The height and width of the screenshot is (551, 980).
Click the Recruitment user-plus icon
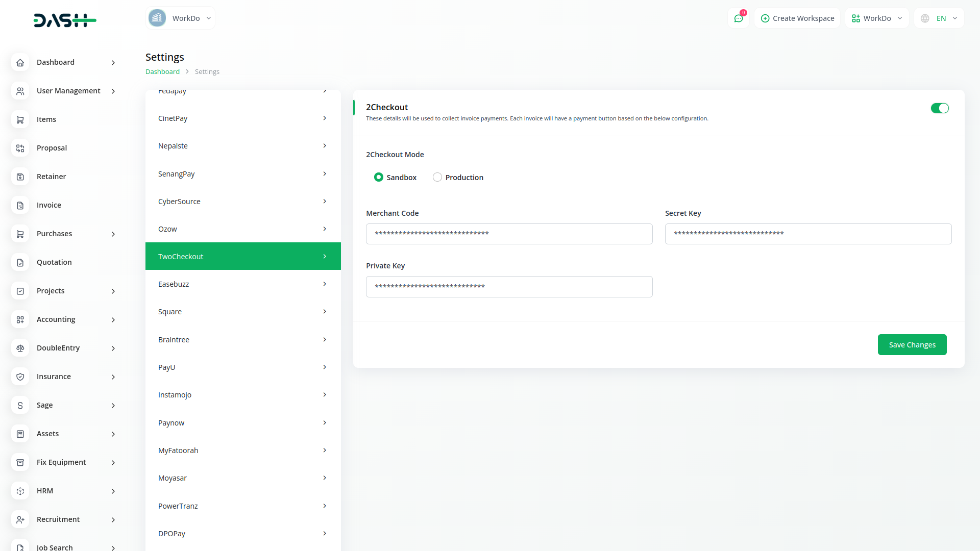tap(20, 519)
